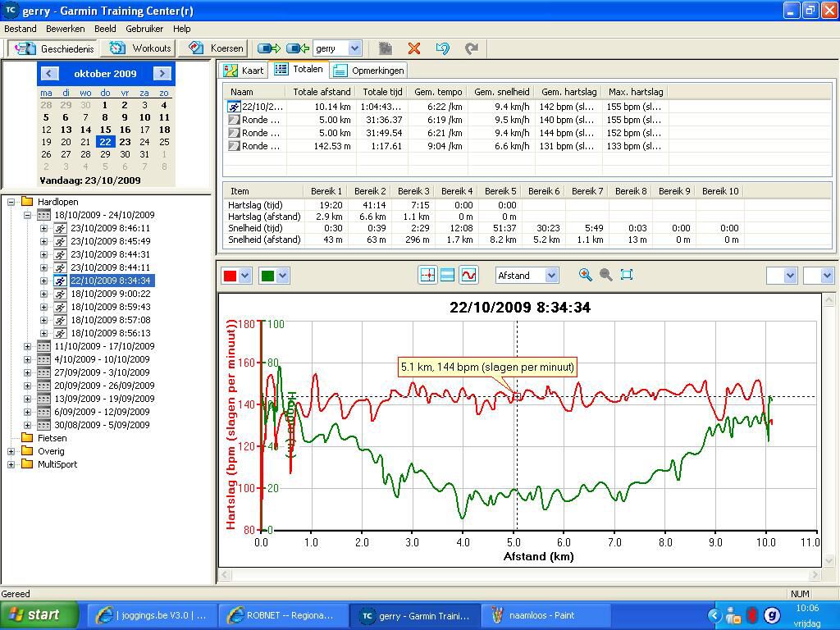This screenshot has width=840, height=630.
Task: Expand the 23/10/2009 8:45:49 activity
Action: click(x=44, y=242)
